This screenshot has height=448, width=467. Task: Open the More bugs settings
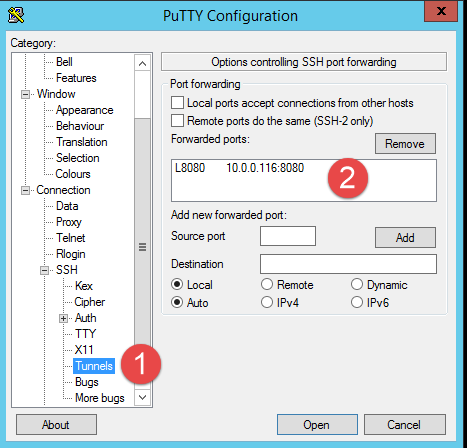click(x=100, y=398)
